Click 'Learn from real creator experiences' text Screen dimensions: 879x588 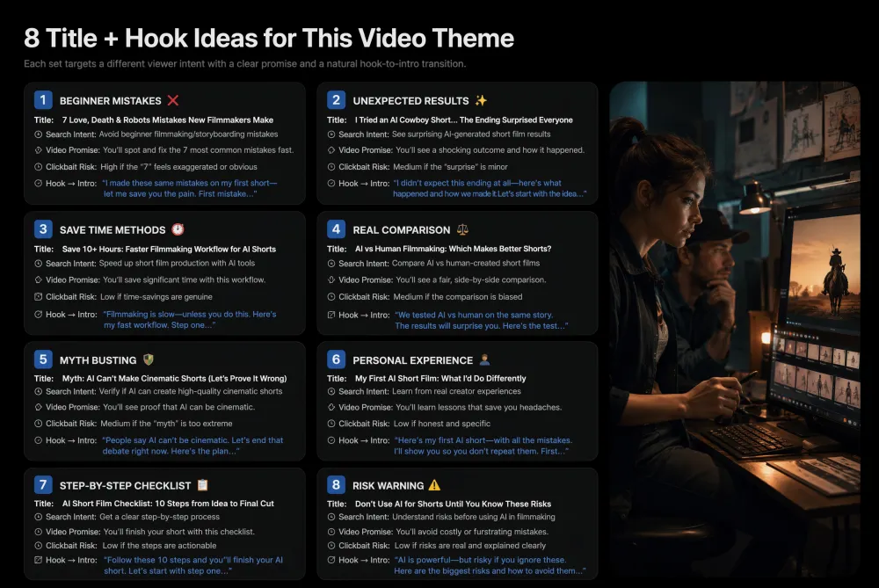(456, 391)
